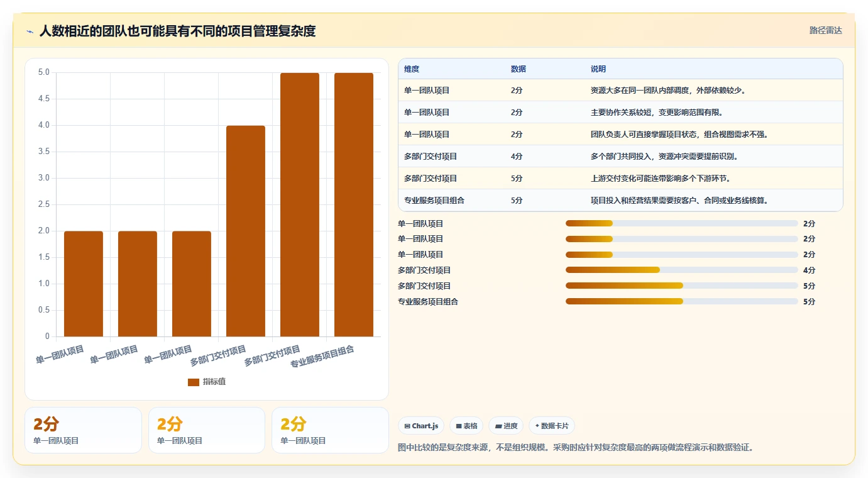
Task: Click the 5分 cell in 专业服务项目组合 table row
Action: point(517,201)
